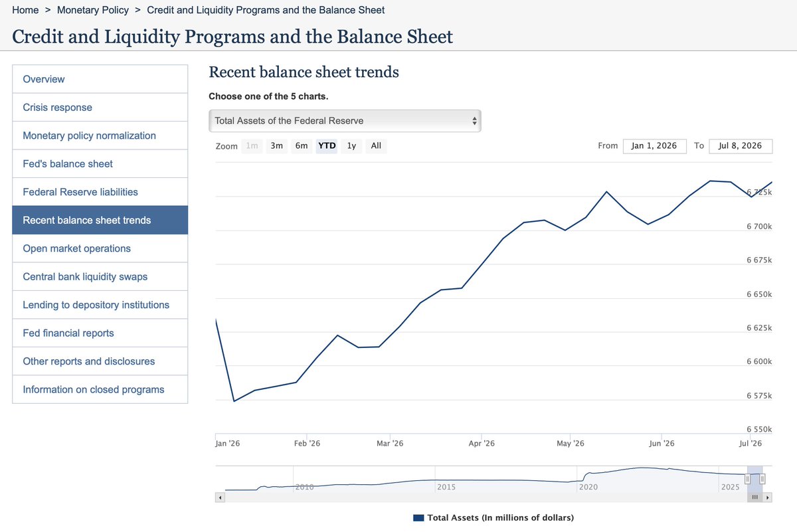
Task: Click the Jul '26 x-axis label
Action: [751, 444]
